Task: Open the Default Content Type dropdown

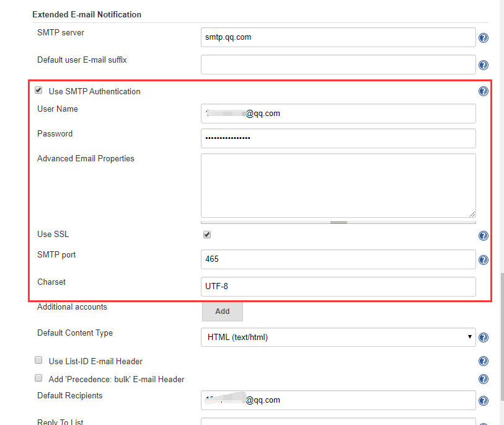Action: (338, 338)
